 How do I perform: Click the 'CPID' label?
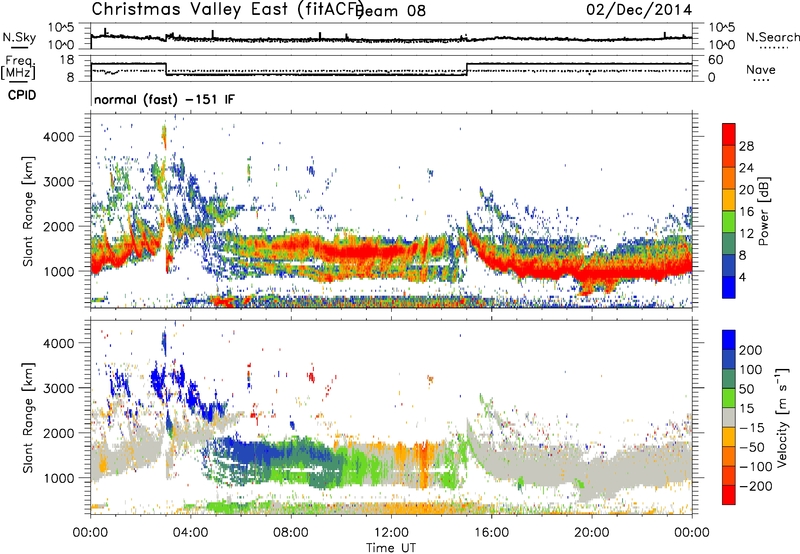click(x=22, y=95)
